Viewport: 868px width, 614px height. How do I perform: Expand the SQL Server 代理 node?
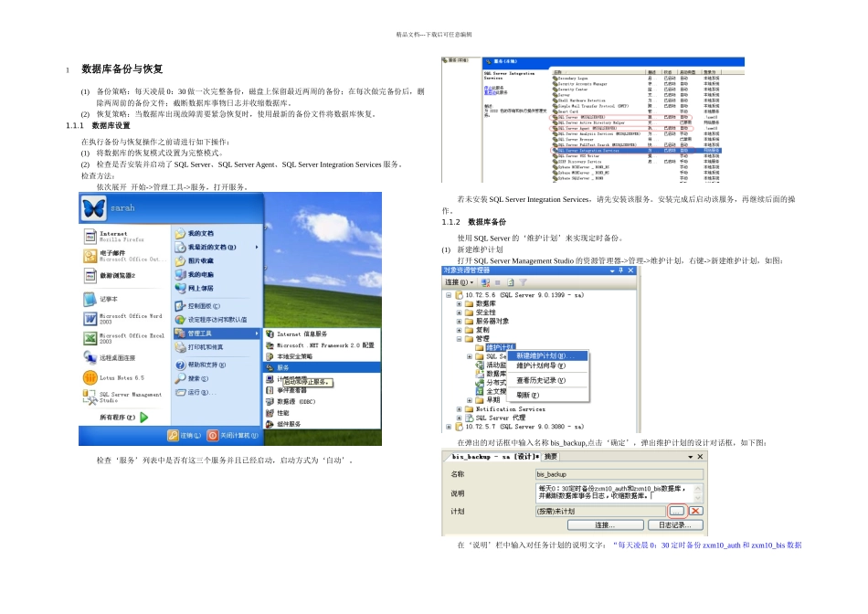tap(459, 418)
